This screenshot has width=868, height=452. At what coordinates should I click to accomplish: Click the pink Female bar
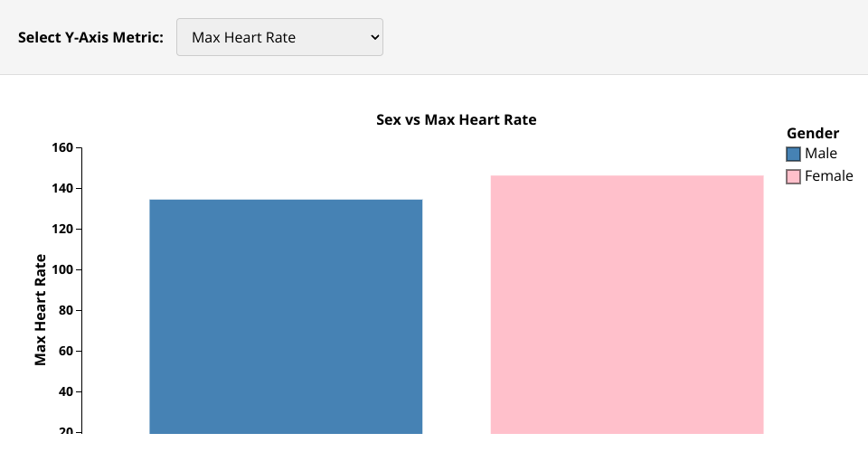coord(627,307)
